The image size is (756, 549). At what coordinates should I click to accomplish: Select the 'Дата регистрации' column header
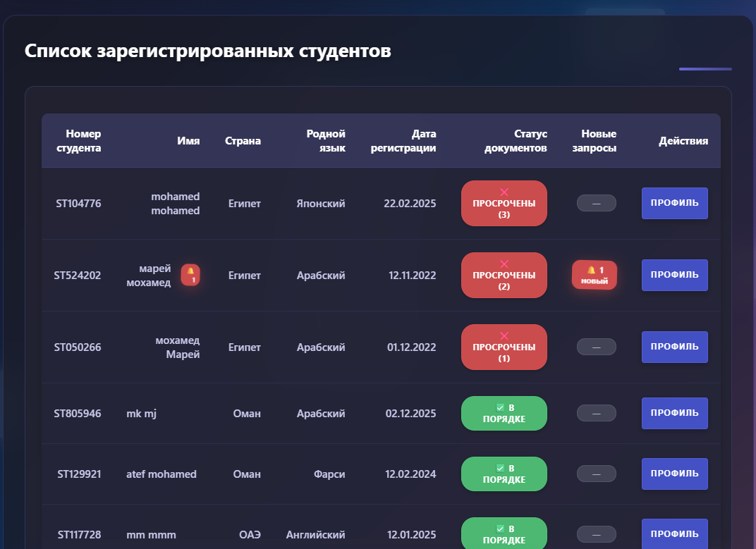[x=403, y=140]
